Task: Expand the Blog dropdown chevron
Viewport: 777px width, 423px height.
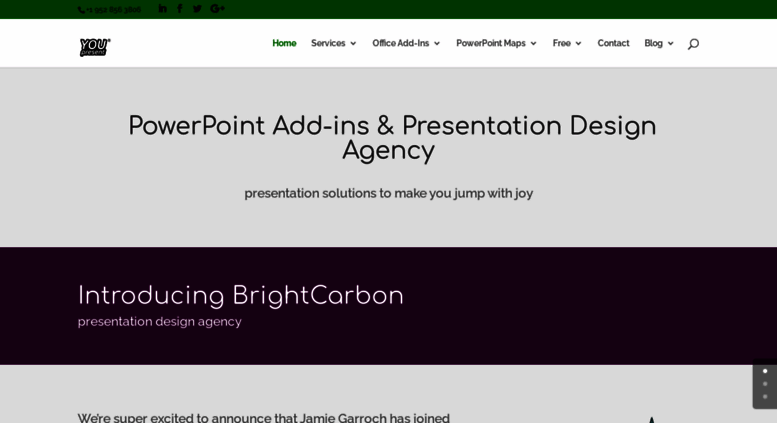Action: point(670,44)
